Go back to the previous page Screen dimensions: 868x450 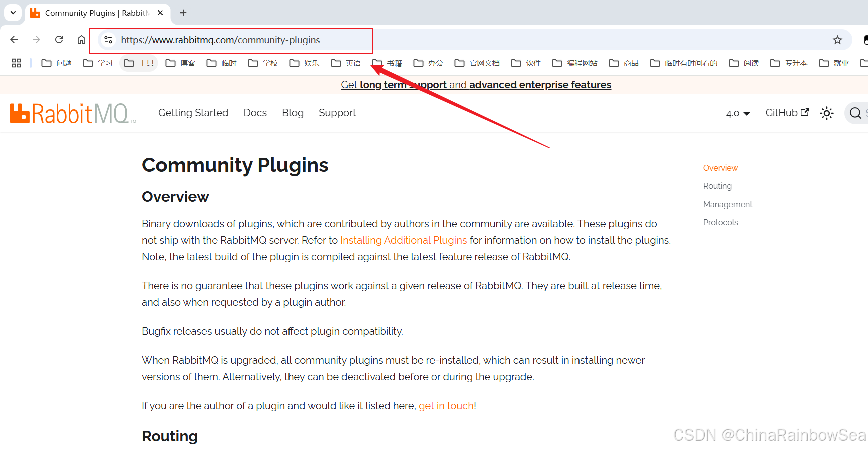14,40
